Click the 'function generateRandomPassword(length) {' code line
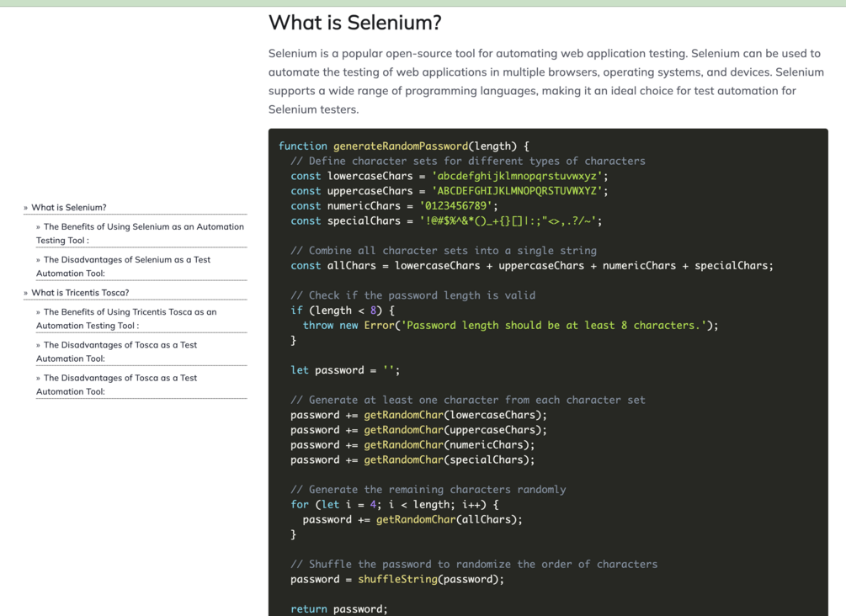 (x=404, y=146)
